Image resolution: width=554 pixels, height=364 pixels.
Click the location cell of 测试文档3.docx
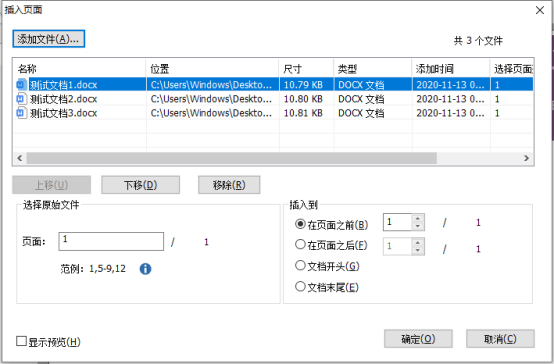point(211,113)
